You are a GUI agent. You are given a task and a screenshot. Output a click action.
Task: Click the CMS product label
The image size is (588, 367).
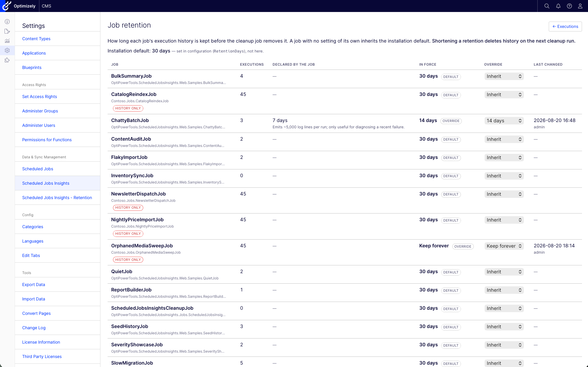[46, 6]
